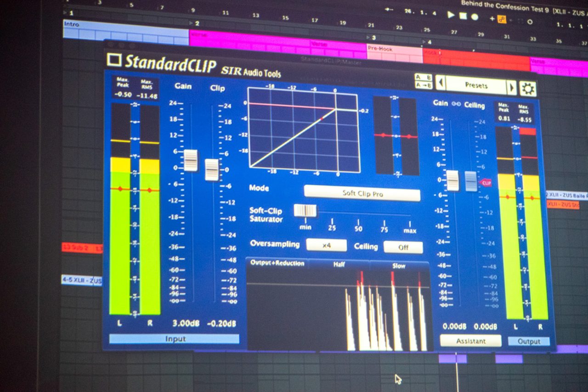Load next preset with right arrow
The image size is (588, 392).
[x=511, y=87]
